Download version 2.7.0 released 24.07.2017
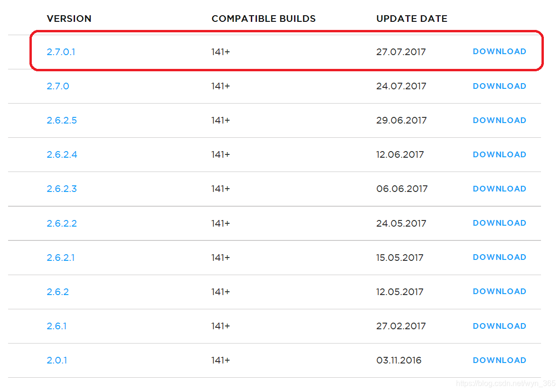The height and width of the screenshot is (392, 560). coord(499,86)
